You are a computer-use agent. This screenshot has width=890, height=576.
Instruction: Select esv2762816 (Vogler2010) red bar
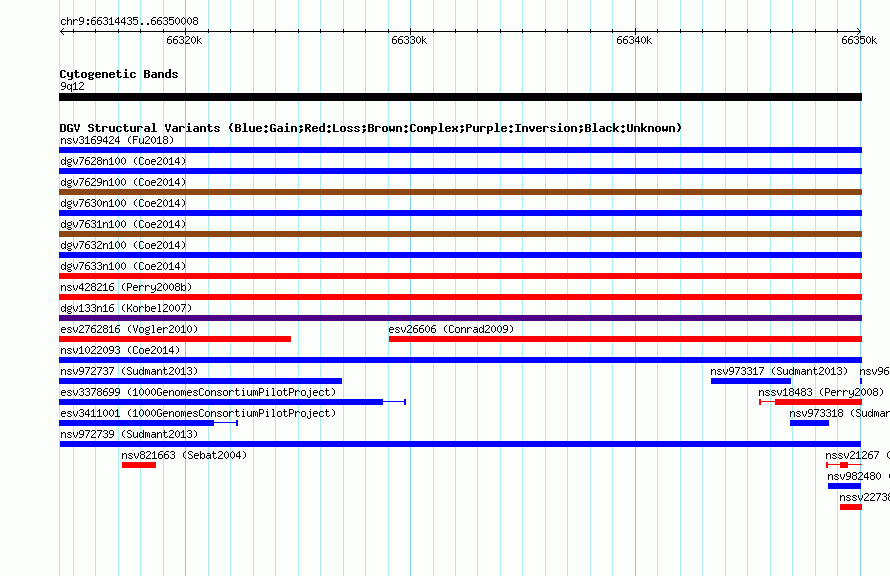[175, 339]
